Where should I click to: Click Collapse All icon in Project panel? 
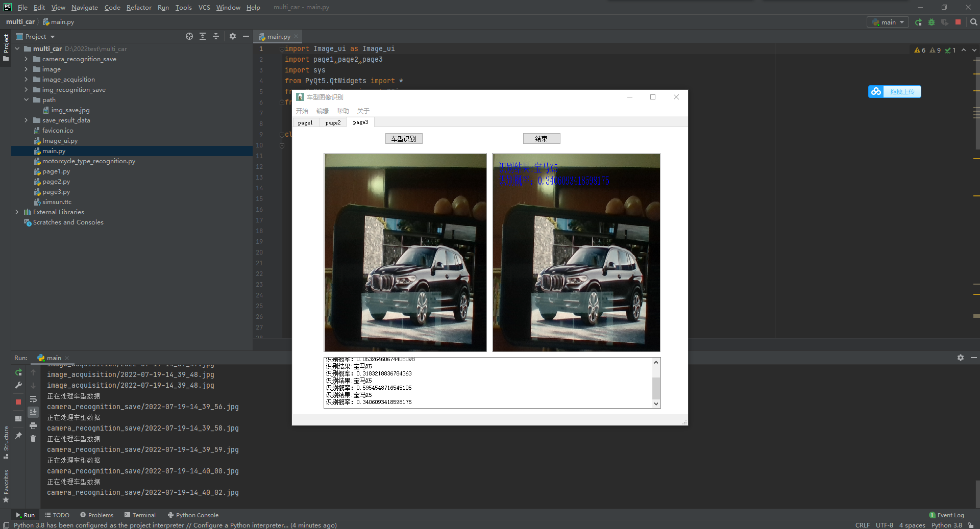216,36
